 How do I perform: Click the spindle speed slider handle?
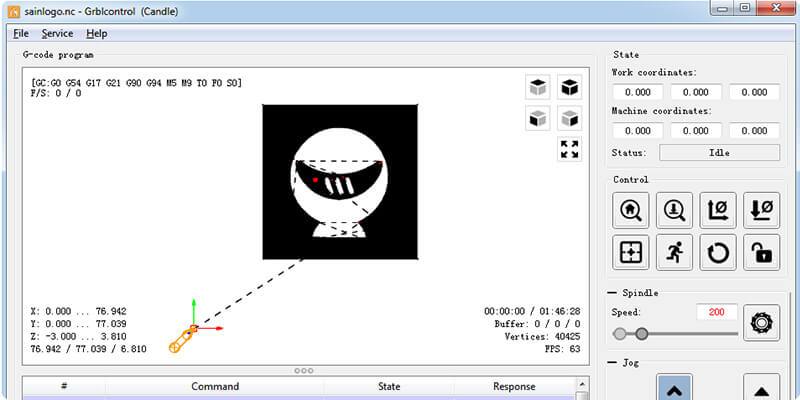642,334
